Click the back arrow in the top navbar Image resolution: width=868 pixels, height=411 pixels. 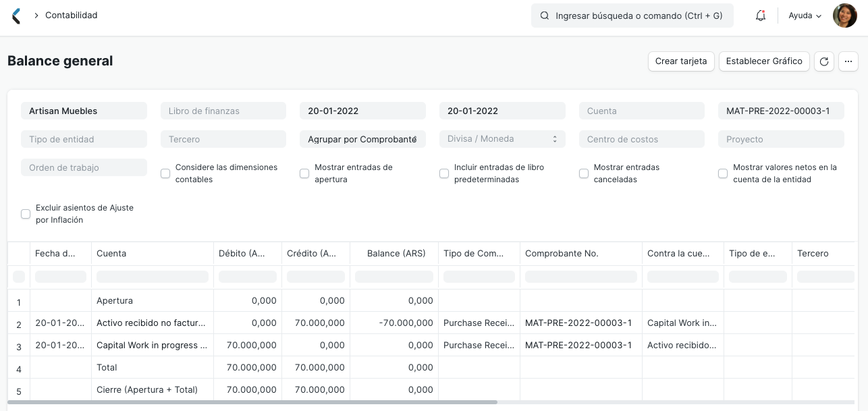click(16, 16)
